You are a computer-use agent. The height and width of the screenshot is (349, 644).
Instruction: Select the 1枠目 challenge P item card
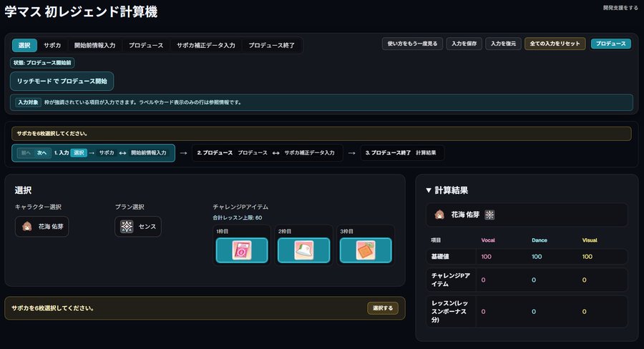(242, 250)
